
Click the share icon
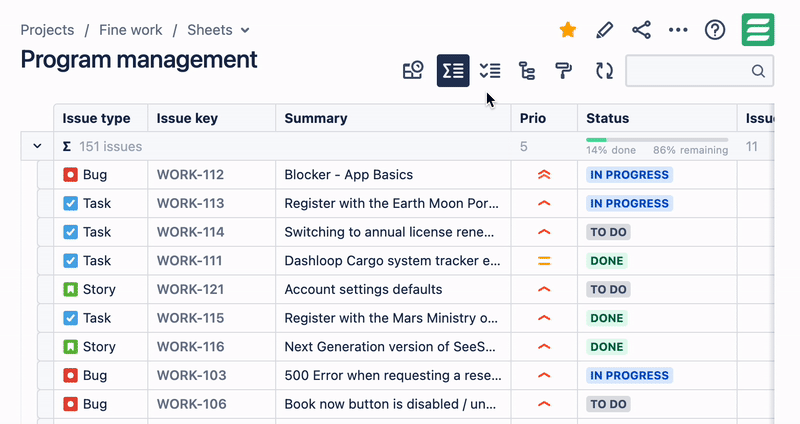[641, 30]
